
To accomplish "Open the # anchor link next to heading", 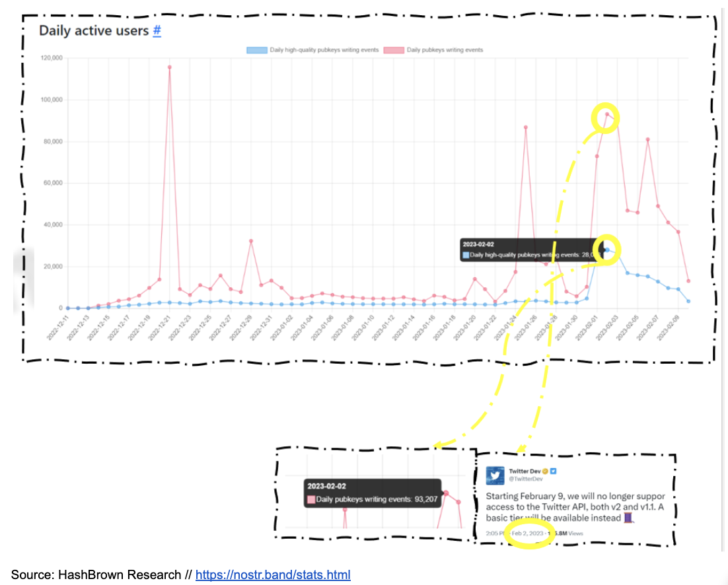I will click(x=157, y=30).
